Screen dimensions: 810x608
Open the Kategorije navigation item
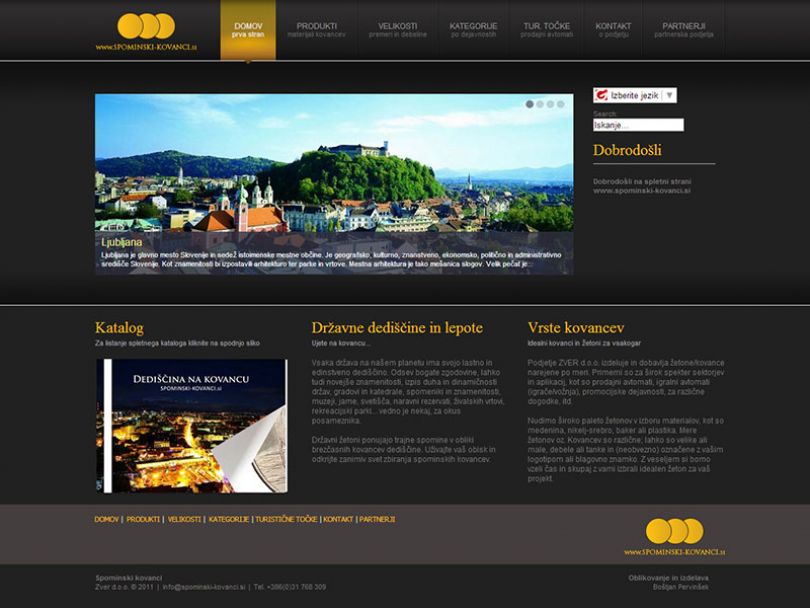coord(473,29)
